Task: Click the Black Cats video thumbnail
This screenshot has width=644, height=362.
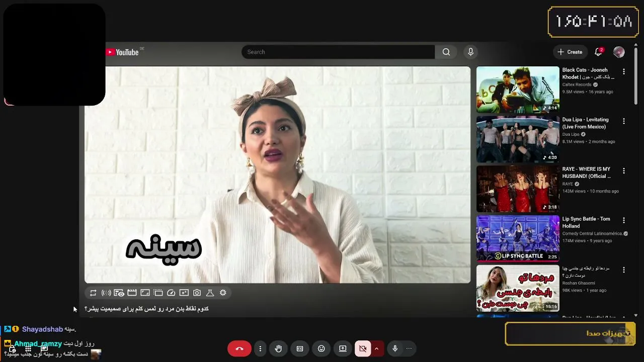Action: pos(518,89)
